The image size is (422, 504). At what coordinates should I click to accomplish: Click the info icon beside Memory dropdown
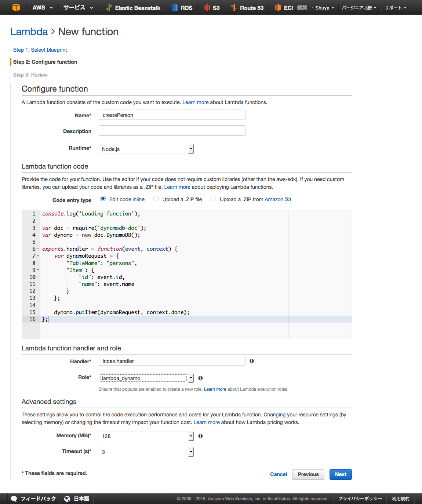200,436
